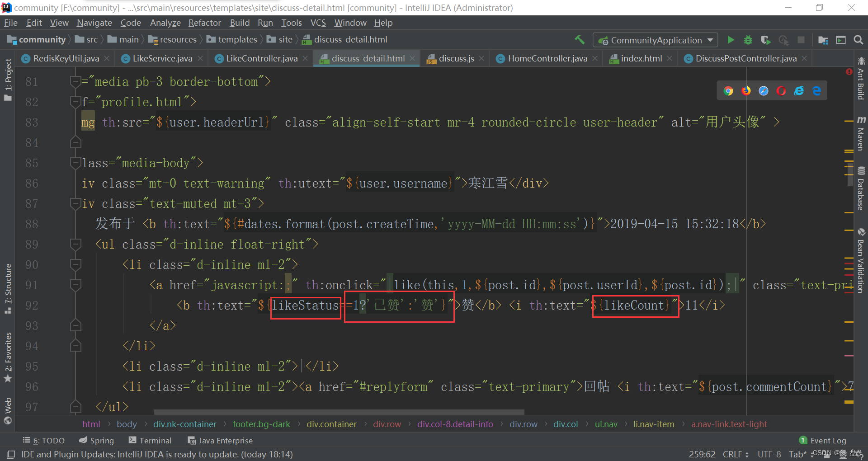Close the LikeController.java tab
This screenshot has height=461, width=868.
coord(305,58)
